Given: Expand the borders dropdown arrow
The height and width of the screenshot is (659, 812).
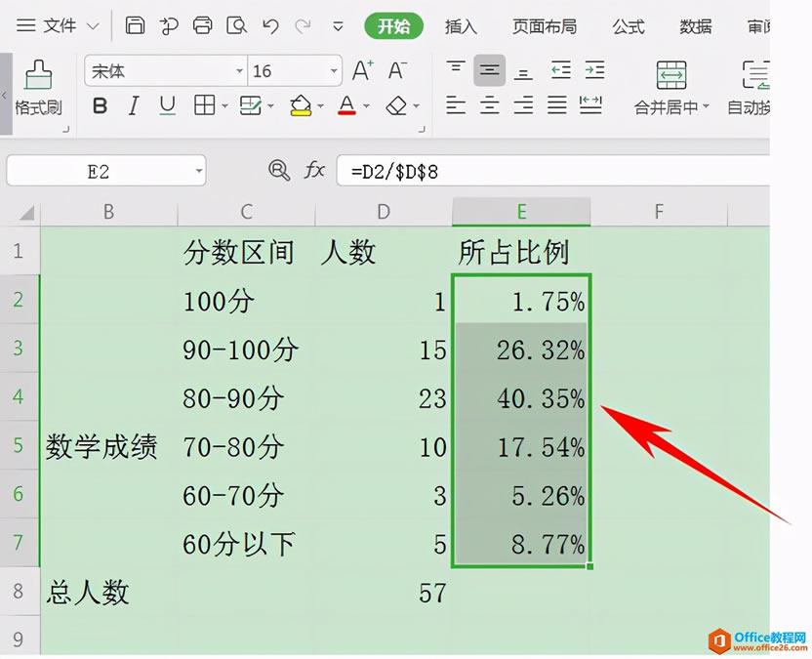Looking at the screenshot, I should pos(224,106).
